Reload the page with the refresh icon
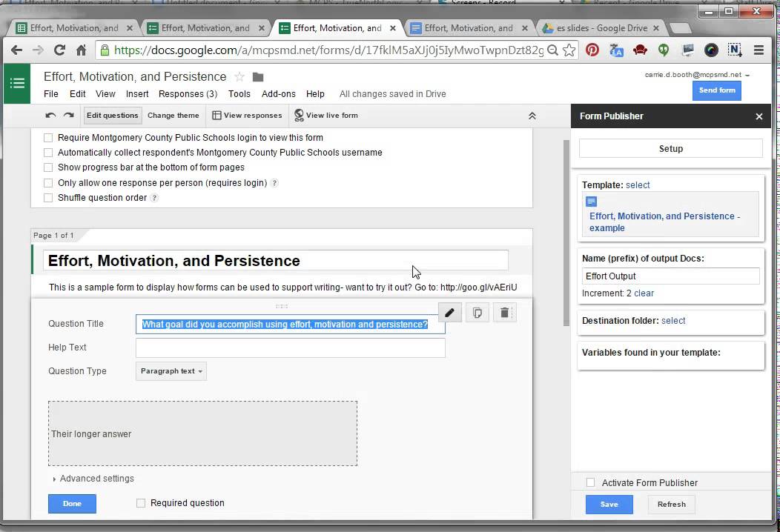780x532 pixels. coord(60,50)
